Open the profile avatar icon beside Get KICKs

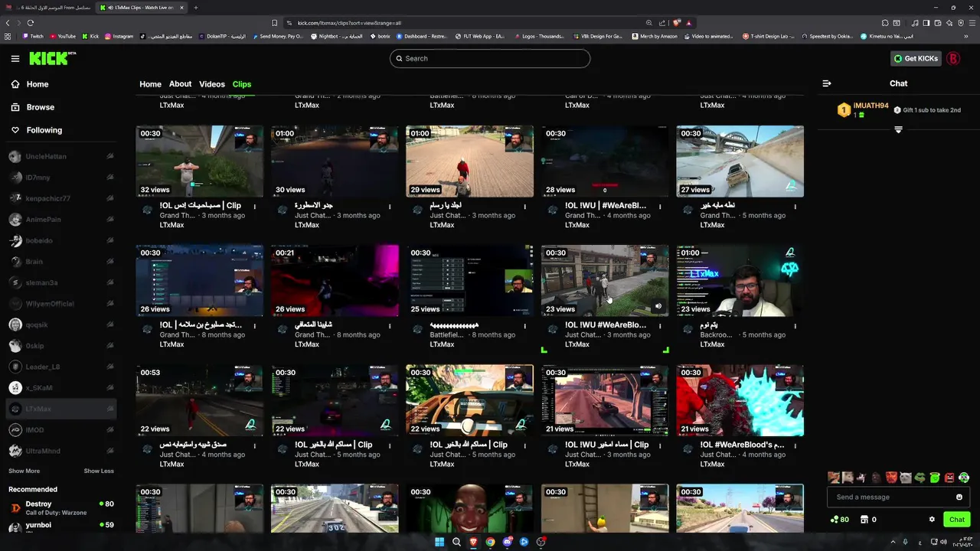pos(953,58)
